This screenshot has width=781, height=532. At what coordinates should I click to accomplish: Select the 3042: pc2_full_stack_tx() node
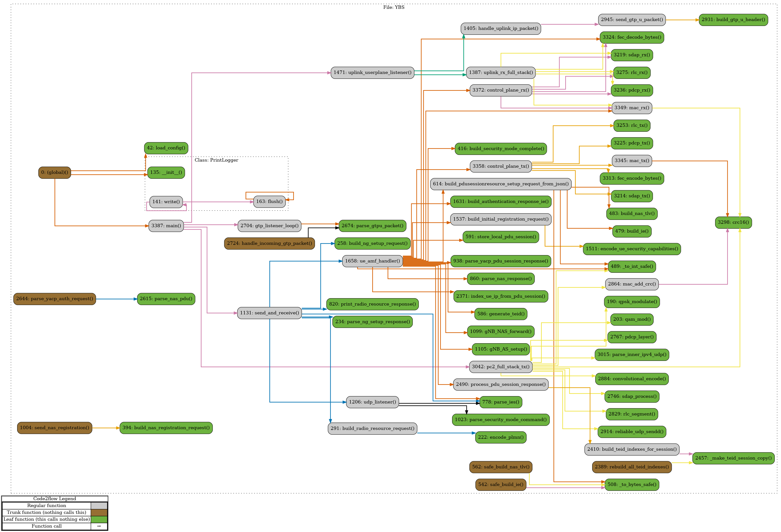(500, 367)
